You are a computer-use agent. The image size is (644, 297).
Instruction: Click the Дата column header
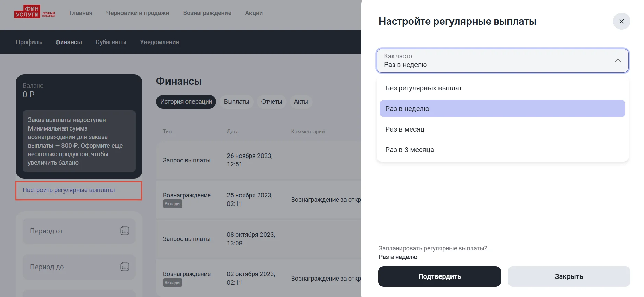tap(233, 132)
